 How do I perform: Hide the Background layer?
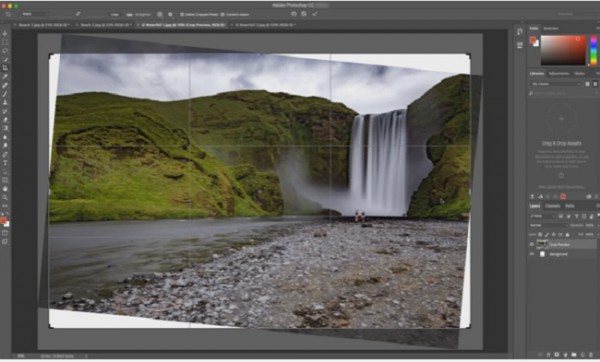click(x=532, y=254)
